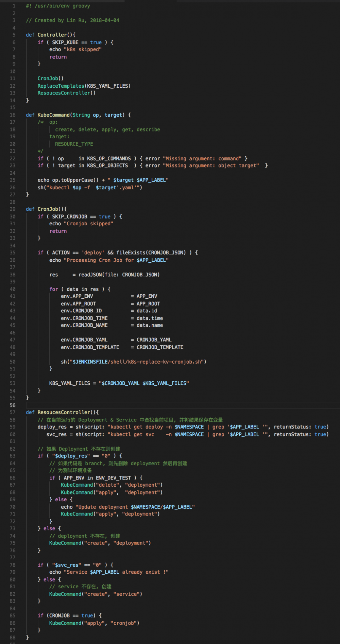Click line number 88 in the gutter
The image size is (340, 644).
[x=13, y=638]
